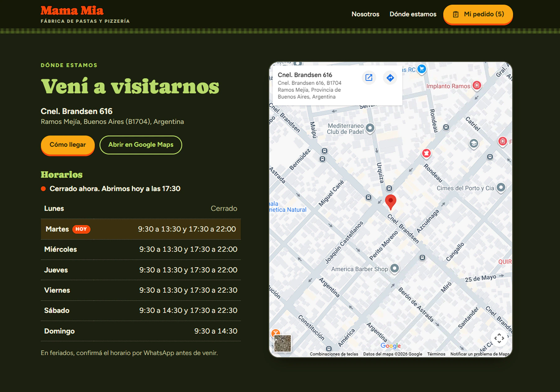Click the Viernes hours row

[141, 290]
